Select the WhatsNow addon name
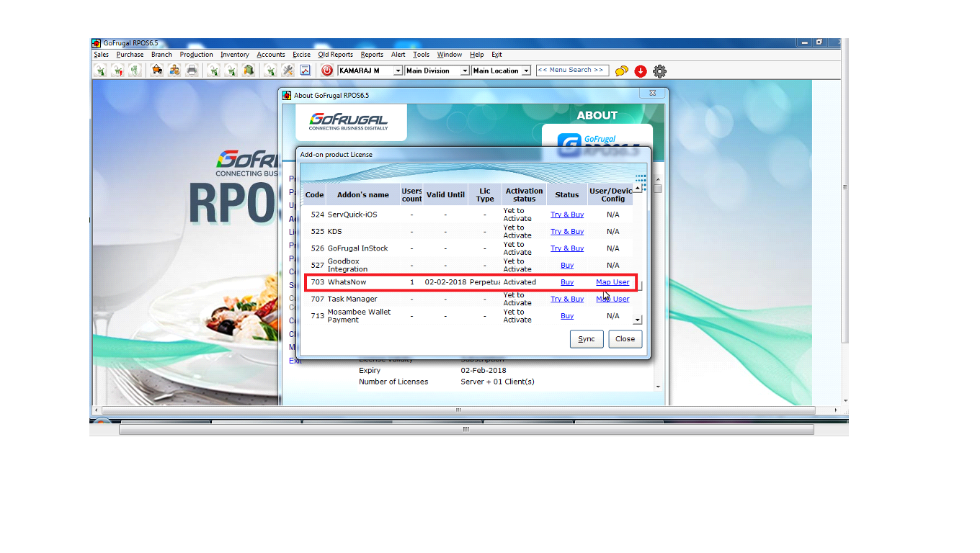The width and height of the screenshot is (980, 553). pyautogui.click(x=348, y=282)
